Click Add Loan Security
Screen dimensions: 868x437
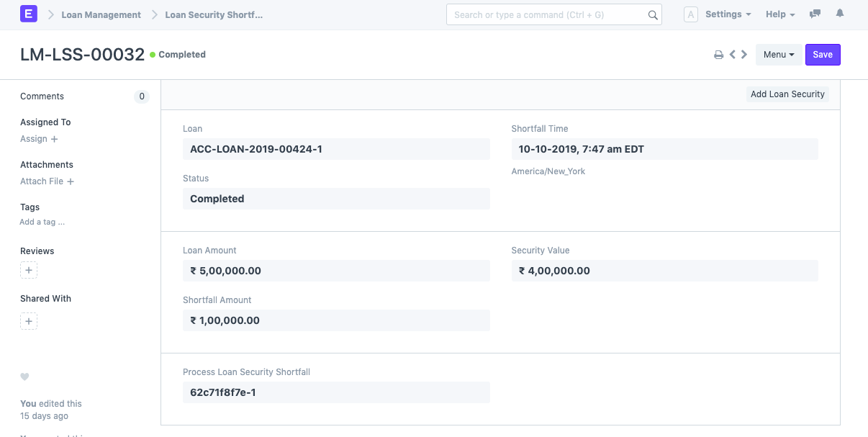787,94
